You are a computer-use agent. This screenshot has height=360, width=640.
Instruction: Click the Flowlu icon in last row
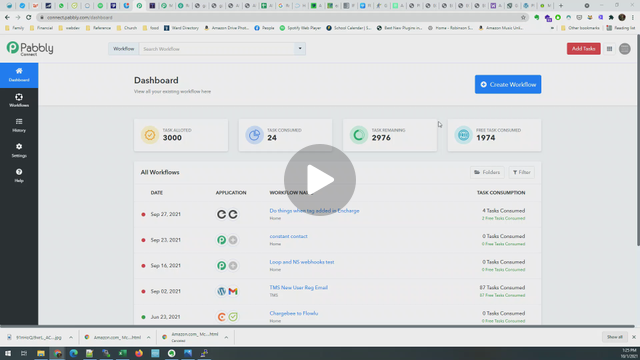[233, 317]
